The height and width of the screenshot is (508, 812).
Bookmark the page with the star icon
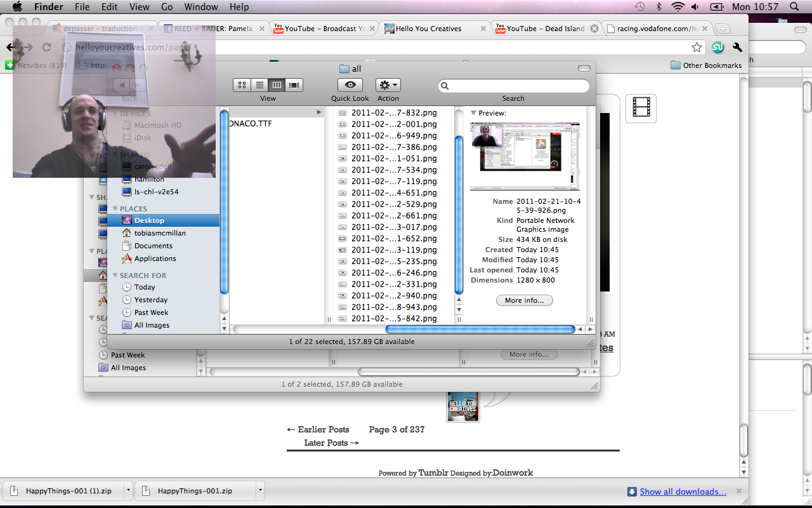coord(697,48)
